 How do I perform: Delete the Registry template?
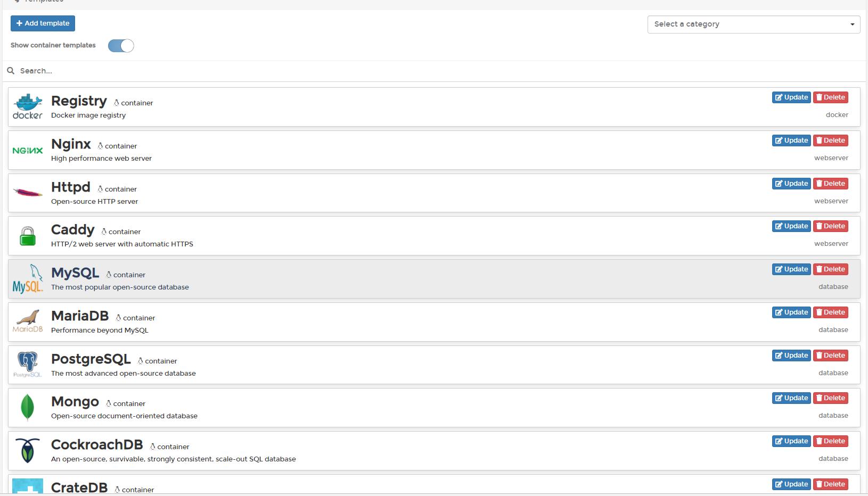pyautogui.click(x=831, y=97)
